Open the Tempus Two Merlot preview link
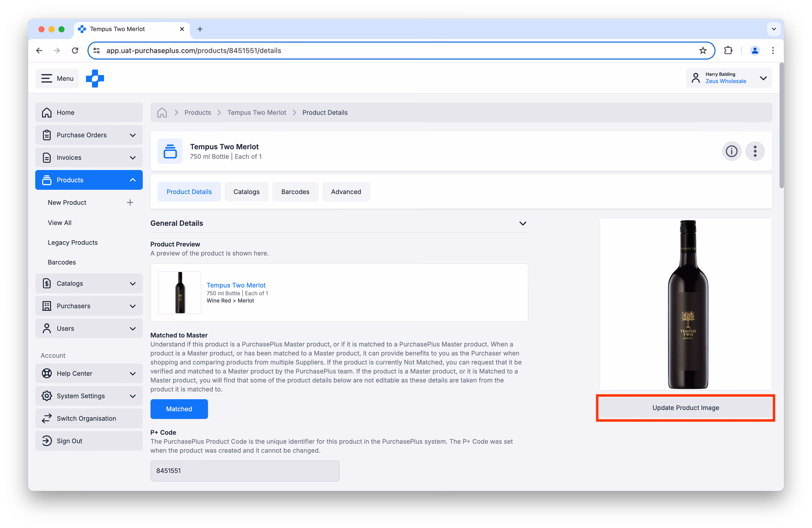812x528 pixels. click(236, 285)
